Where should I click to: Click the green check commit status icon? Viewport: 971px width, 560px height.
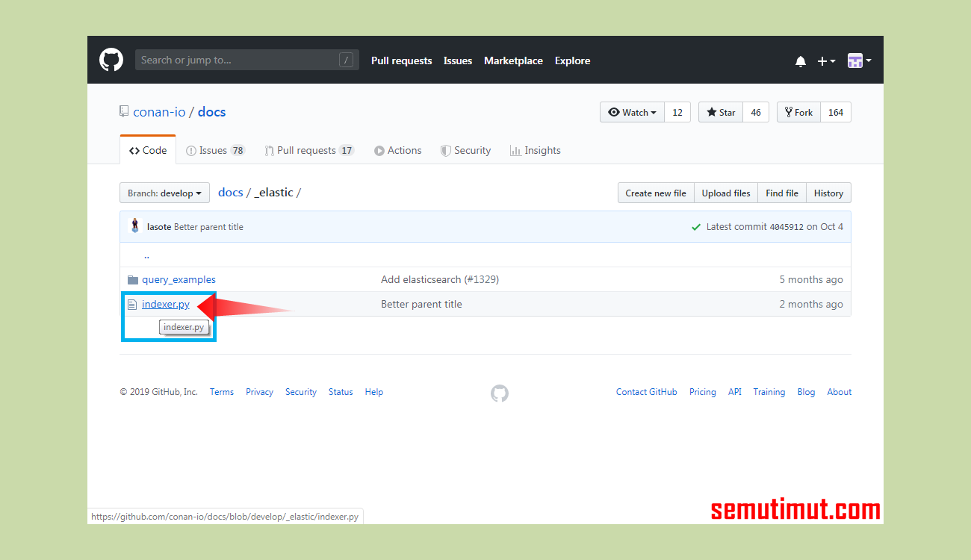tap(696, 227)
